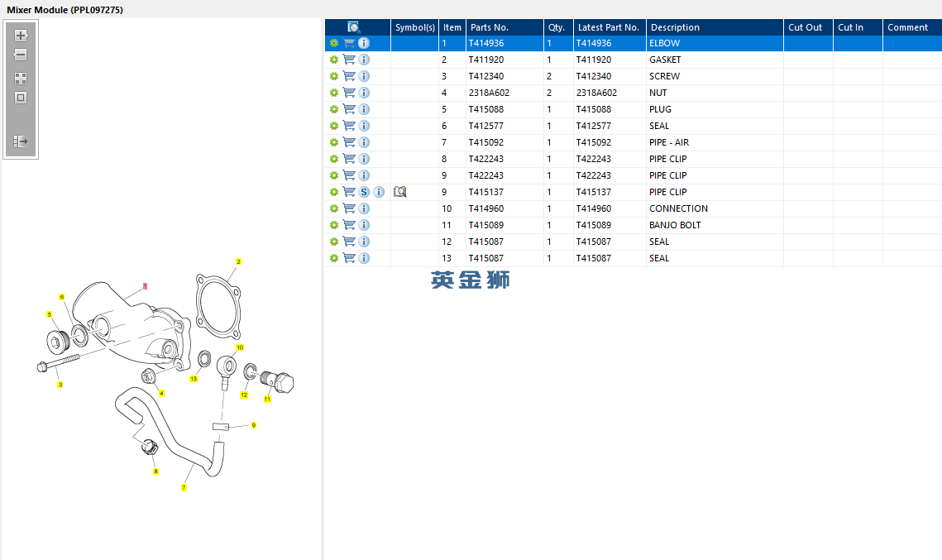Viewport: 942px width, 560px height.
Task: Click callout 12 on the diagram
Action: [x=244, y=395]
